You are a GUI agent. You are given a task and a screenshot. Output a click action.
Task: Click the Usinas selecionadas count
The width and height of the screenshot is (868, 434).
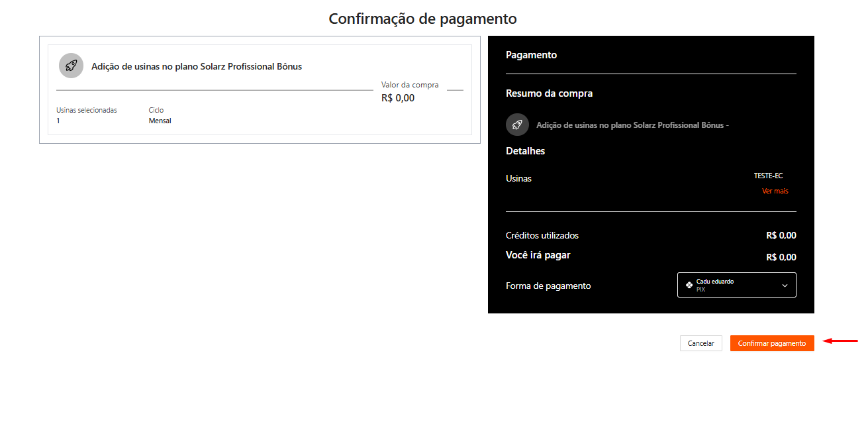click(58, 121)
